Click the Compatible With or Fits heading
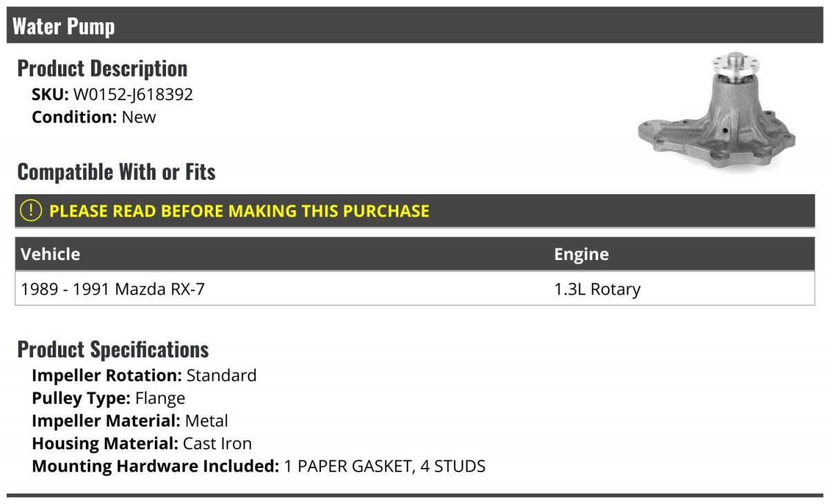Image resolution: width=830 pixels, height=504 pixels. coord(116,171)
